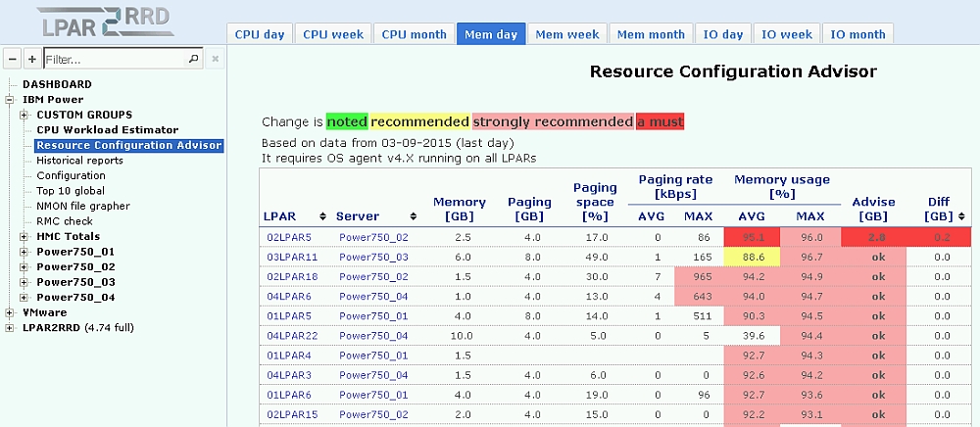Image resolution: width=980 pixels, height=427 pixels.
Task: Open Top 10 global
Action: [70, 191]
